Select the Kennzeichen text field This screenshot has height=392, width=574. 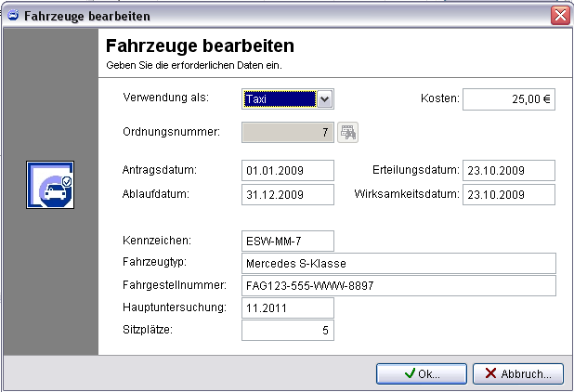(287, 242)
